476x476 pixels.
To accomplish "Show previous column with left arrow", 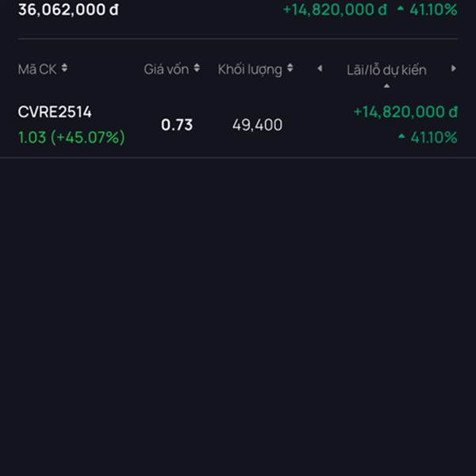I will (x=320, y=68).
